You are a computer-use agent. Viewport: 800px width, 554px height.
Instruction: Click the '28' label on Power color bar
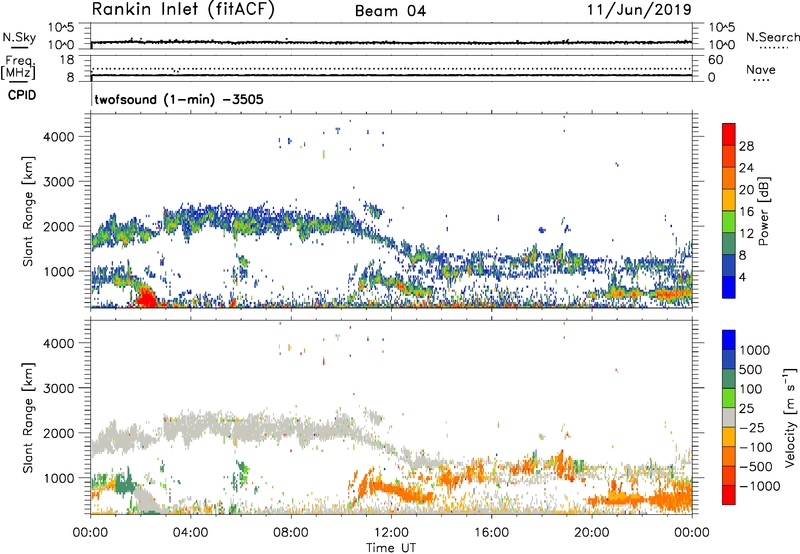[x=746, y=146]
